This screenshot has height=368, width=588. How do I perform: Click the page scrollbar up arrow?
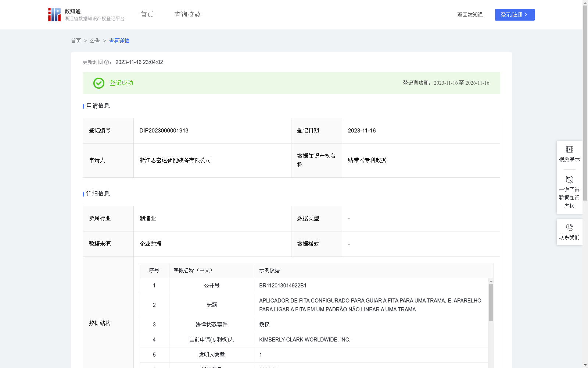[585, 3]
